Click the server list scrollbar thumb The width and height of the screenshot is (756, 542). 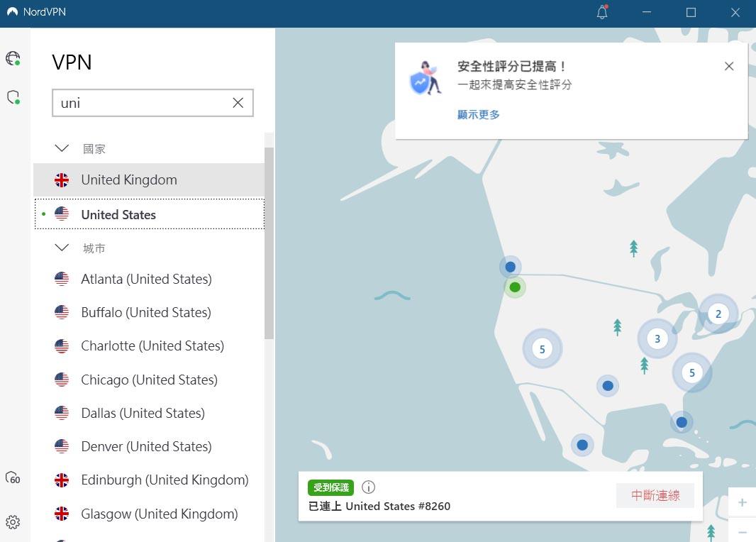(269, 243)
